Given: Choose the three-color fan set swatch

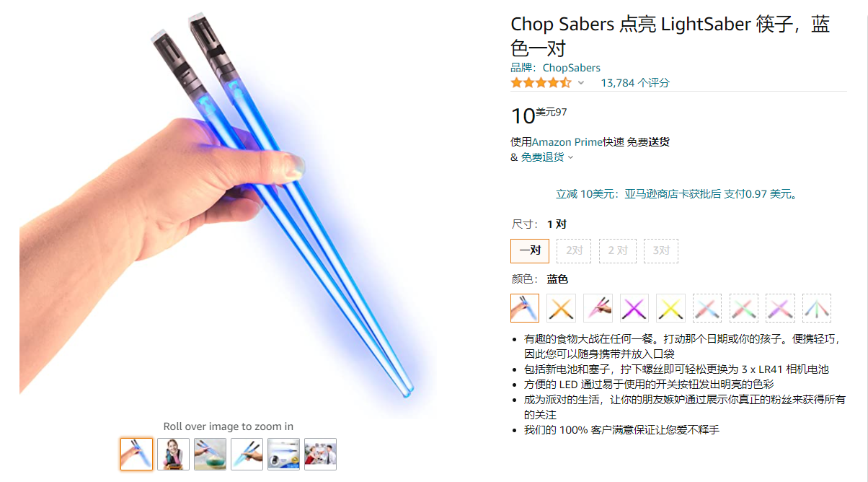Looking at the screenshot, I should [817, 308].
